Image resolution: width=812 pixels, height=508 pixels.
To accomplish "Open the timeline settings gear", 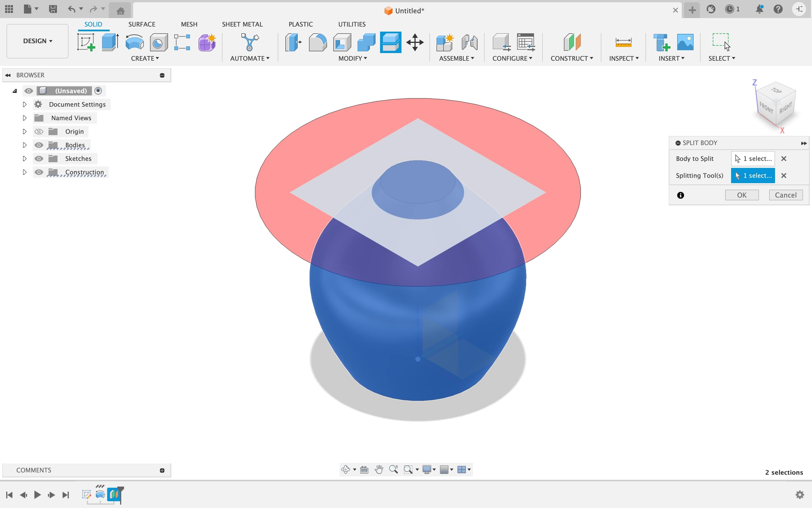I will point(800,494).
